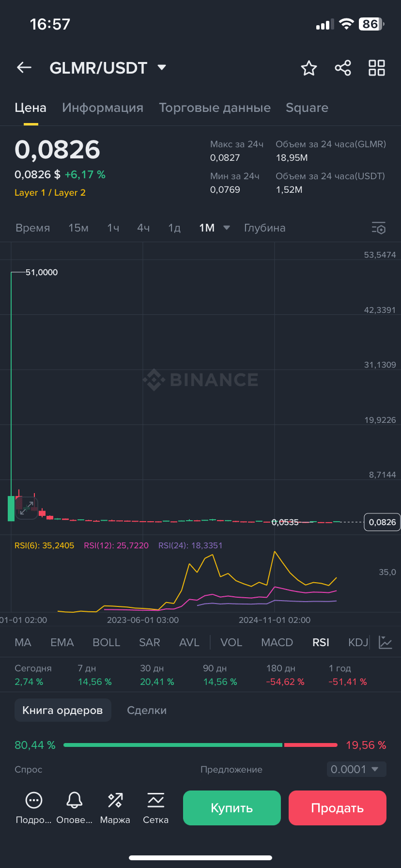Open the share icon for GLMR/USDT
401x868 pixels.
342,68
